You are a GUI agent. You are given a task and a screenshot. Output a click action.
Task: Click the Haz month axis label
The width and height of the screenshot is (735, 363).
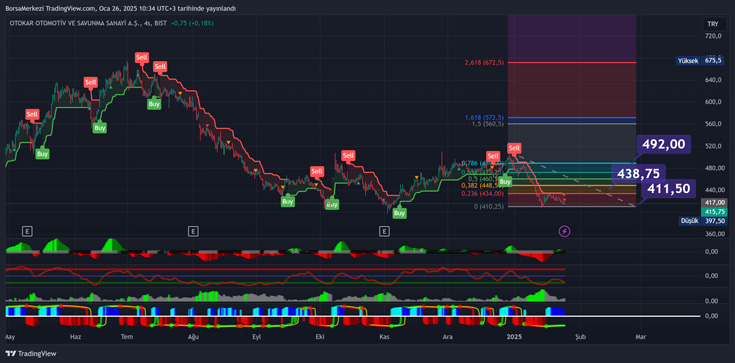point(75,337)
